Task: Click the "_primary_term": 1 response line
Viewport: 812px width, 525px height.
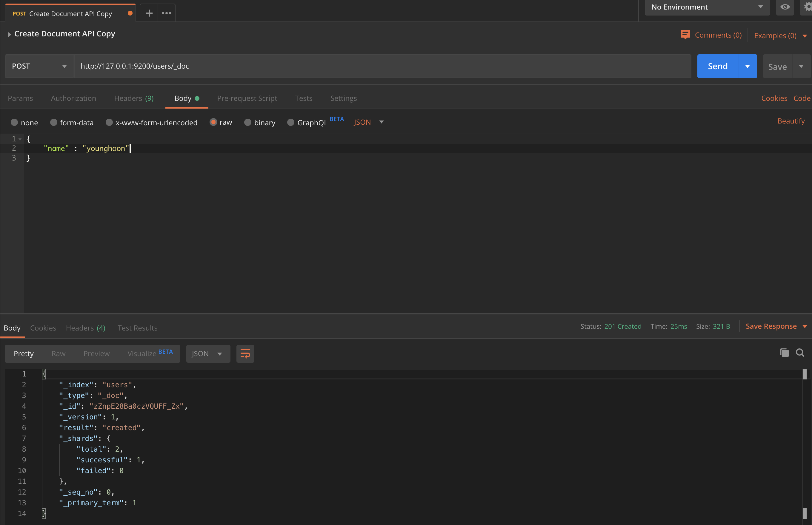Action: coord(98,503)
